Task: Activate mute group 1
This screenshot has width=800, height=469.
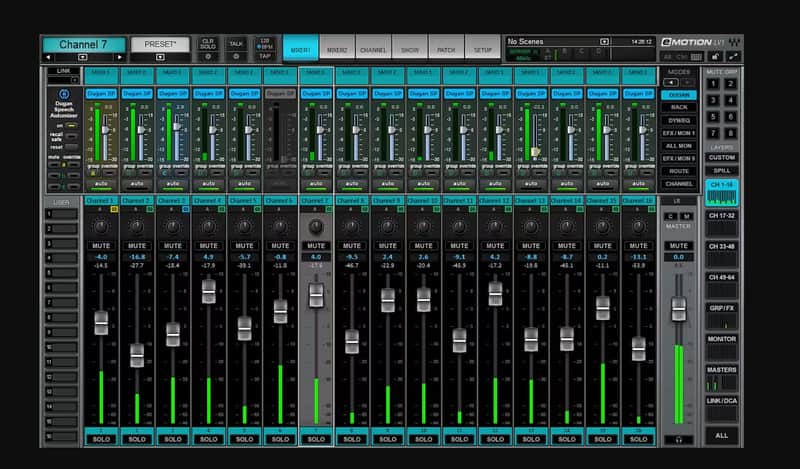Action: [713, 84]
